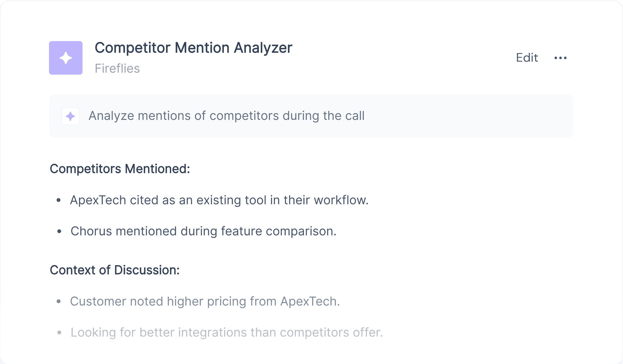The width and height of the screenshot is (623, 364).
Task: Click the Fireflies subtitle label
Action: pos(117,68)
